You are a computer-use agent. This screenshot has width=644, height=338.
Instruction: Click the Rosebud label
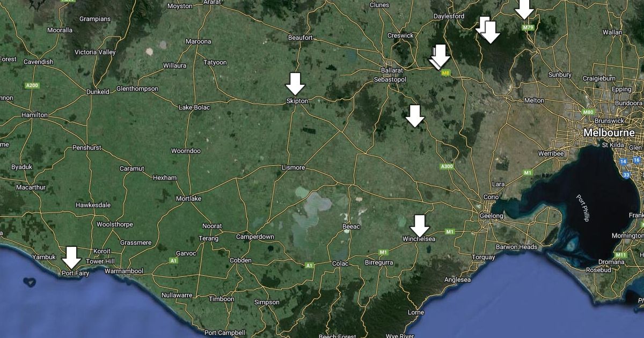tap(597, 270)
